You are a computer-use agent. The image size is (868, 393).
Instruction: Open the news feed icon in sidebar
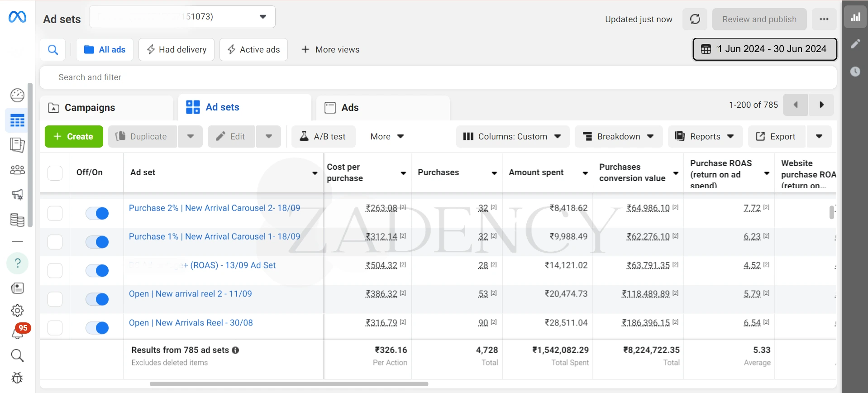tap(17, 288)
